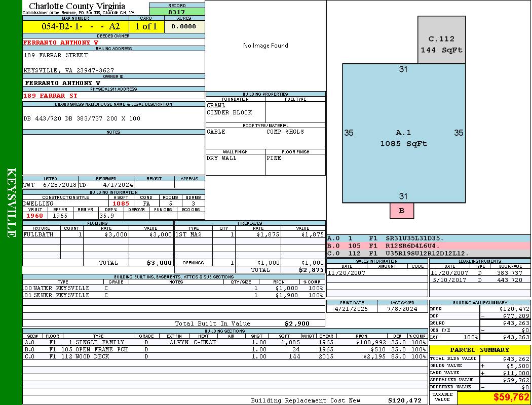Click the yellow PARCEL SUMMARY header
This screenshot has height=405, width=532.
click(x=479, y=350)
